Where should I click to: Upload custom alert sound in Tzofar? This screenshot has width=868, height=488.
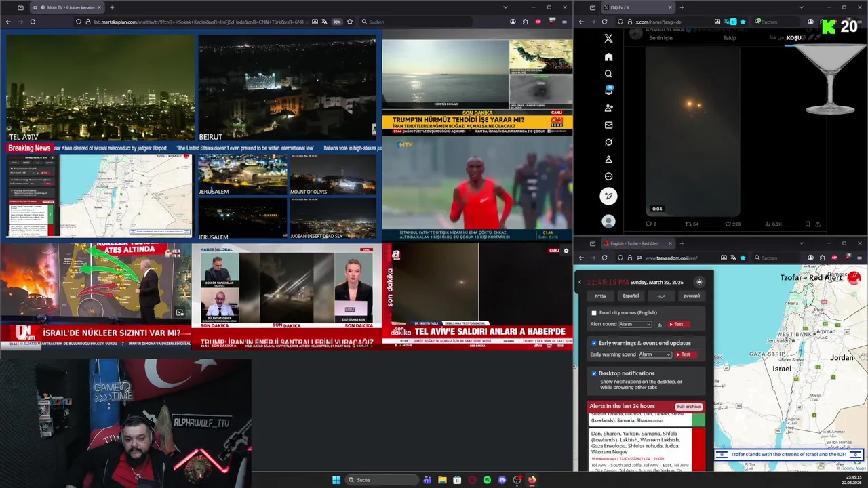(660, 325)
